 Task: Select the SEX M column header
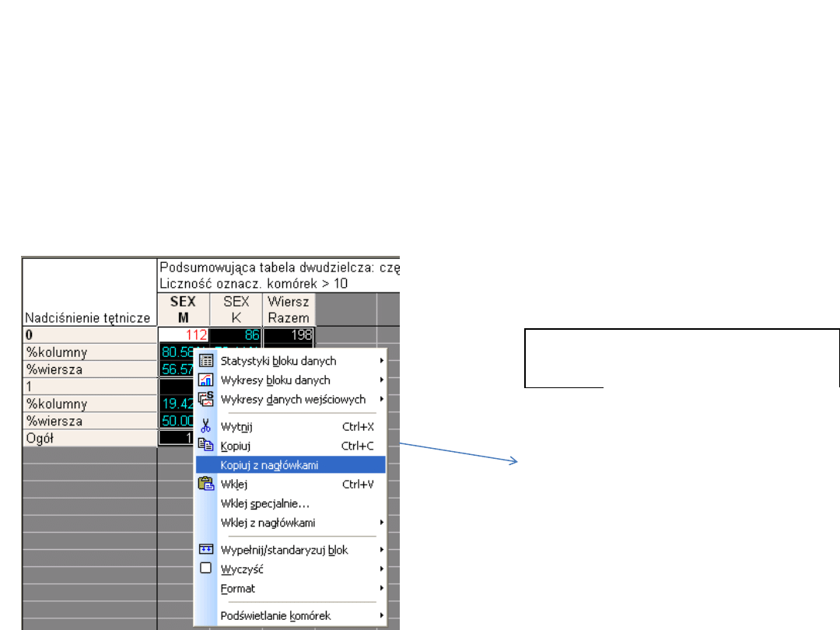(184, 310)
